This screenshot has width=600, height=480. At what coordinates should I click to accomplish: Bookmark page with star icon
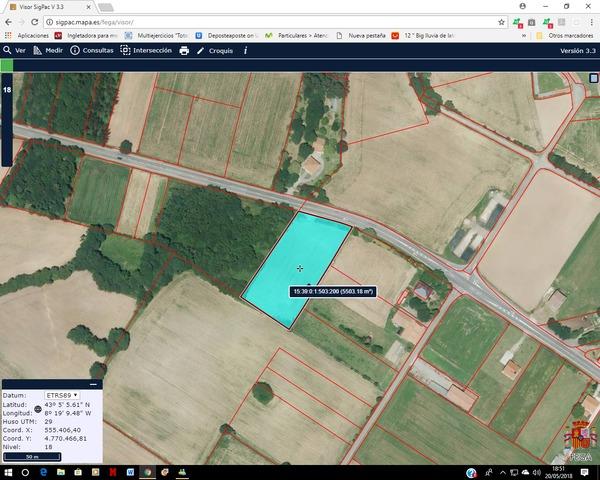pyautogui.click(x=502, y=21)
